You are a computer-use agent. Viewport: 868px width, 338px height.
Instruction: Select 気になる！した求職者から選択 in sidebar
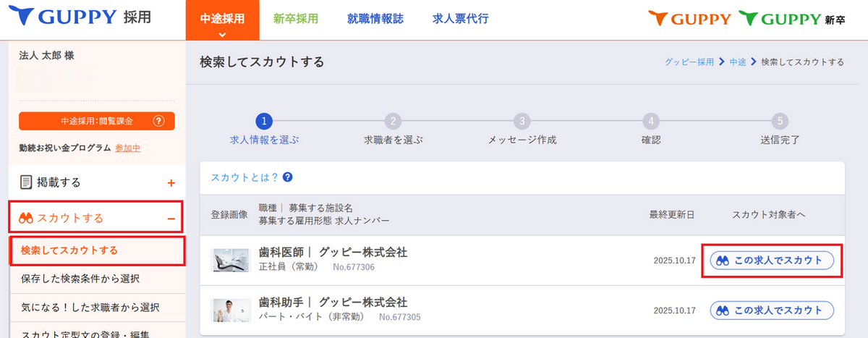point(90,307)
